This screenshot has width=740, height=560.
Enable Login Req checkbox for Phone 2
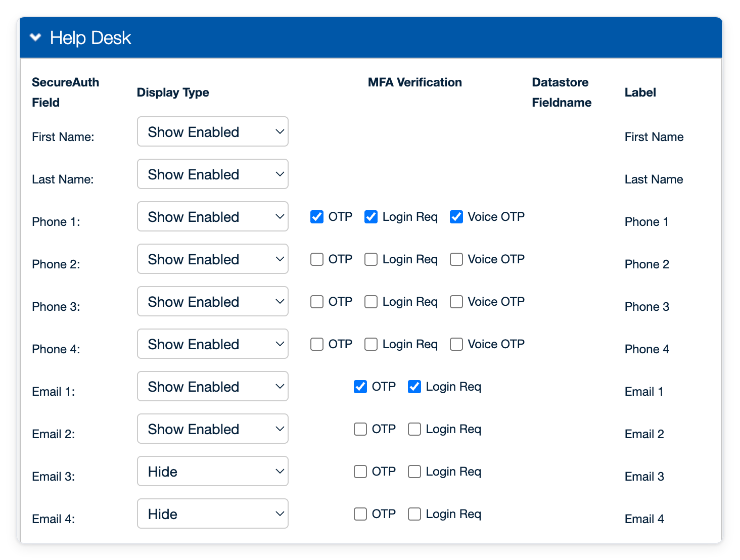point(371,259)
